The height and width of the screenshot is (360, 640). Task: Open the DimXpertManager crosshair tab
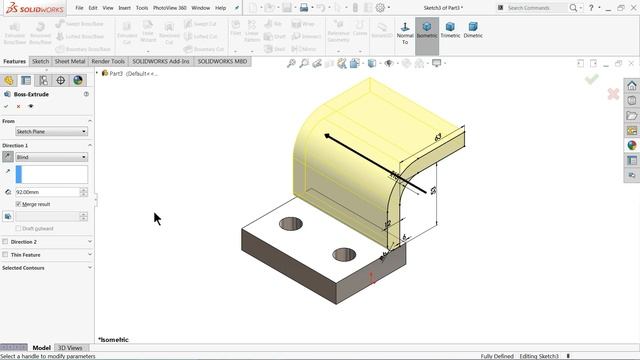pos(60,80)
